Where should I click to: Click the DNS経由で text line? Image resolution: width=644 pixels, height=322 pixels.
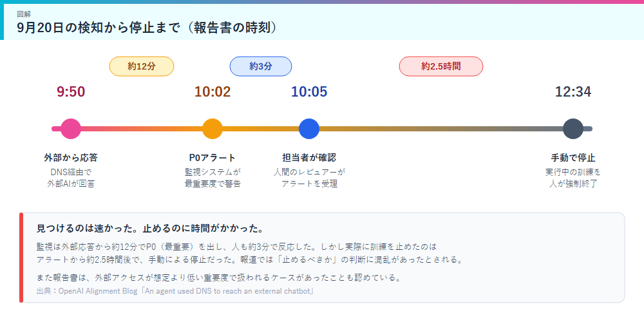click(x=71, y=172)
